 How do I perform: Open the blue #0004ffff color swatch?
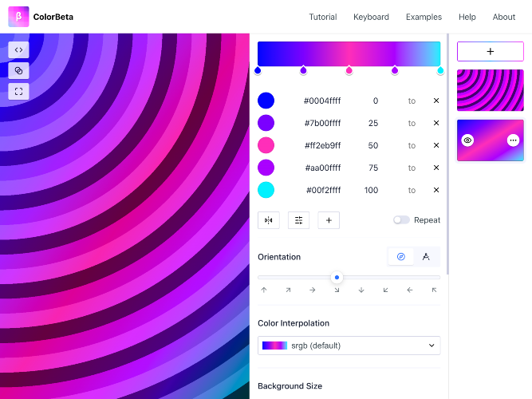pos(266,101)
